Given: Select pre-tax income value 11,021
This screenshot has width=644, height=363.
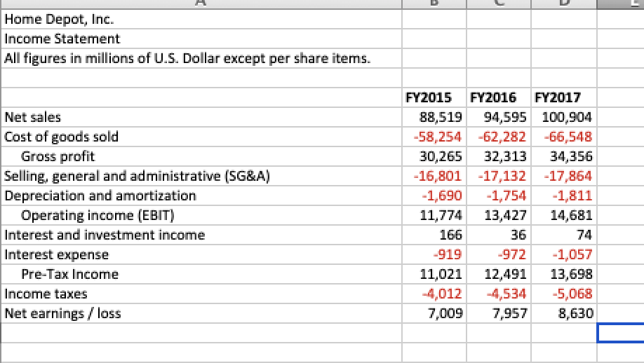Looking at the screenshot, I should [x=434, y=274].
